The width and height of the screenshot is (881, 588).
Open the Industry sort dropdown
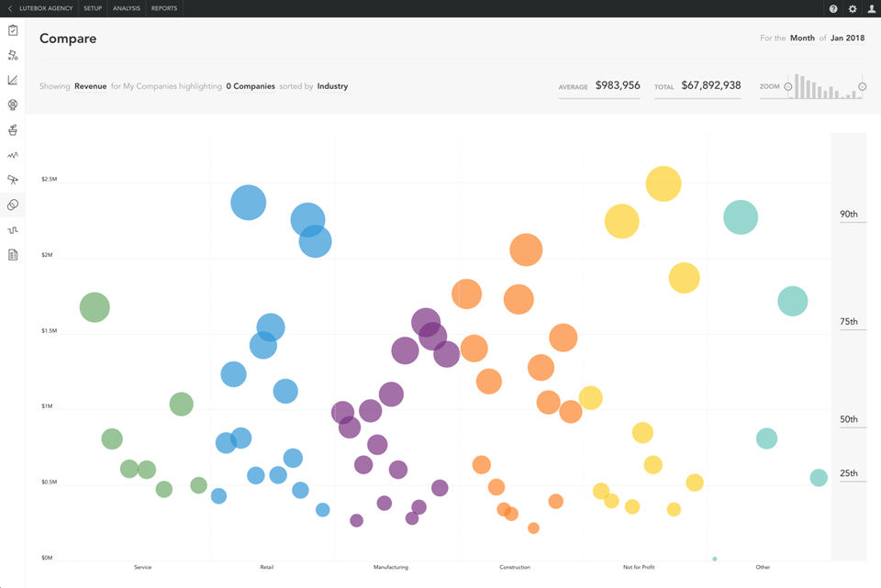332,86
